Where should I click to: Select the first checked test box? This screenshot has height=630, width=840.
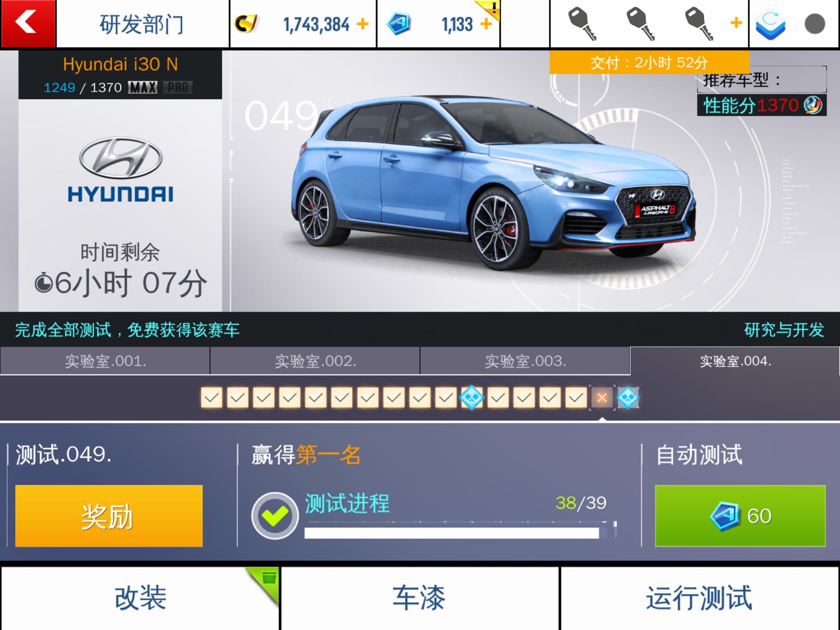212,398
